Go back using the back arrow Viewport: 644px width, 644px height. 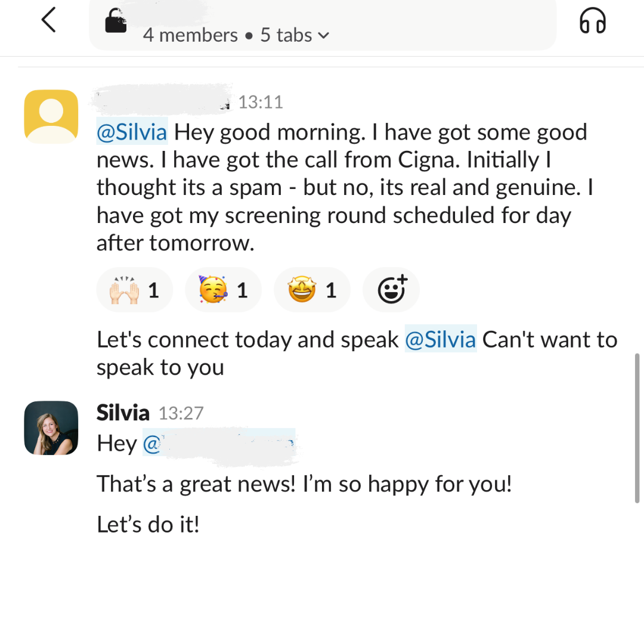tap(49, 21)
